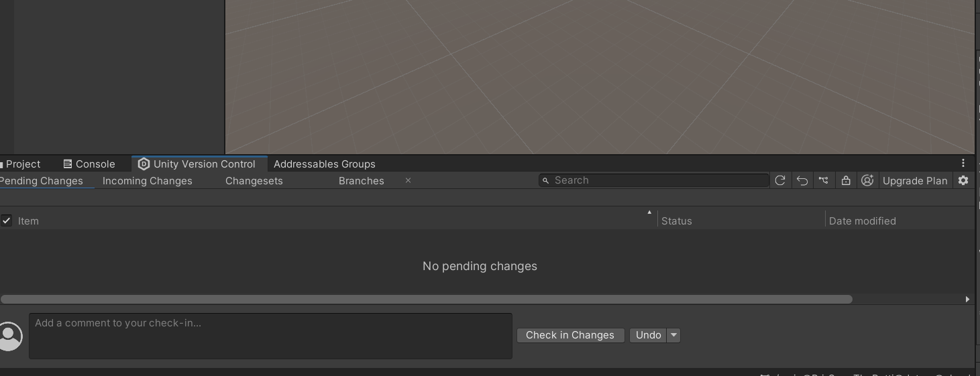Open Version Control settings gear
This screenshot has width=980, height=376.
tap(963, 180)
